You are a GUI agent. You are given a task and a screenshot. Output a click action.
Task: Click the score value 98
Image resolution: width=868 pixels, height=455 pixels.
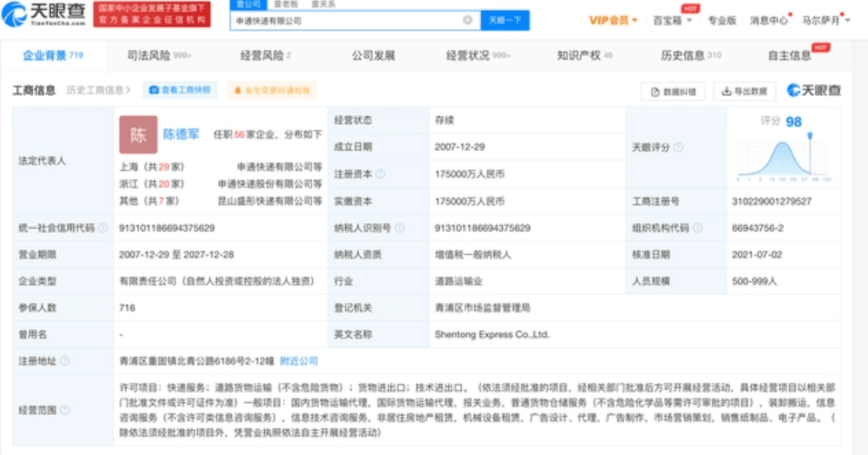794,122
